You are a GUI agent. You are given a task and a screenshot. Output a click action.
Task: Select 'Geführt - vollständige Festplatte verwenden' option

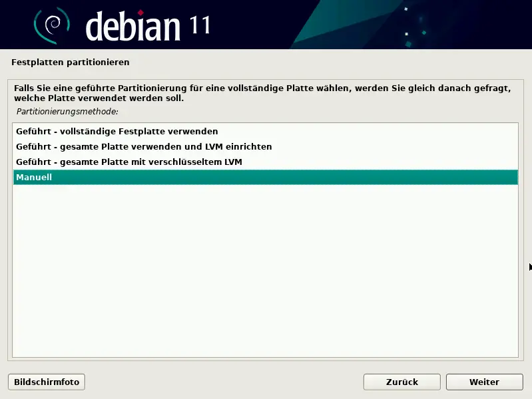(x=265, y=132)
